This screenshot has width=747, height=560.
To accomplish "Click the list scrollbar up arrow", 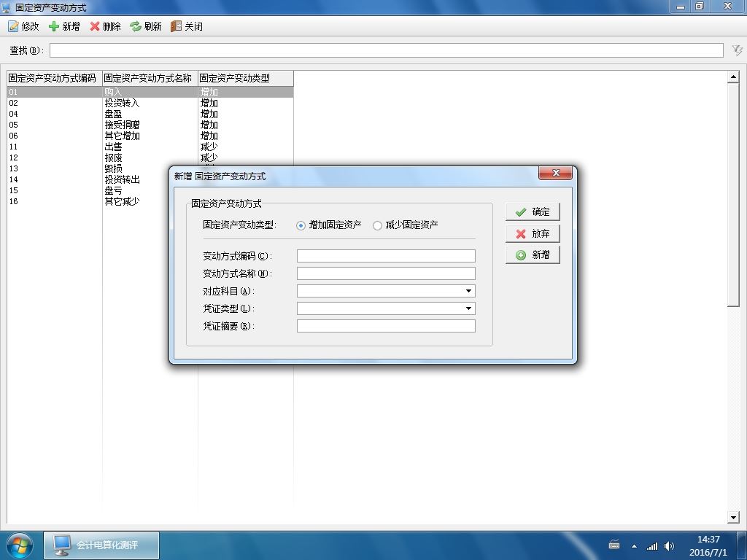I will pyautogui.click(x=733, y=77).
